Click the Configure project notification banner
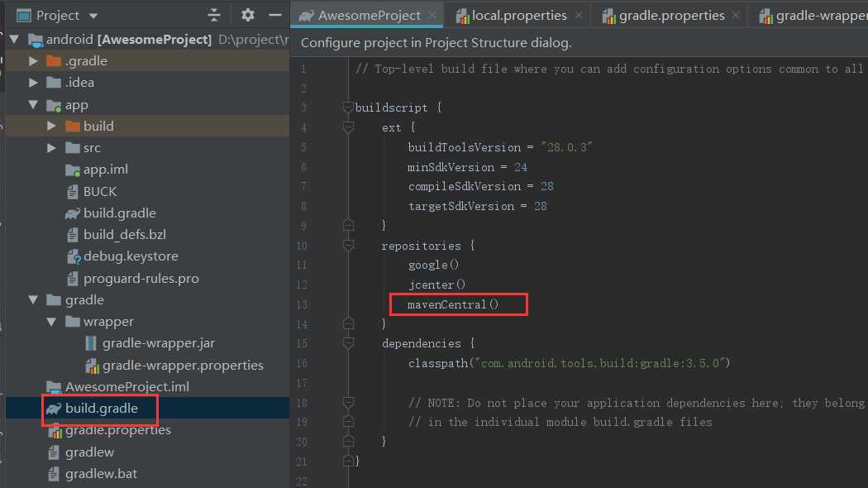 click(x=579, y=43)
